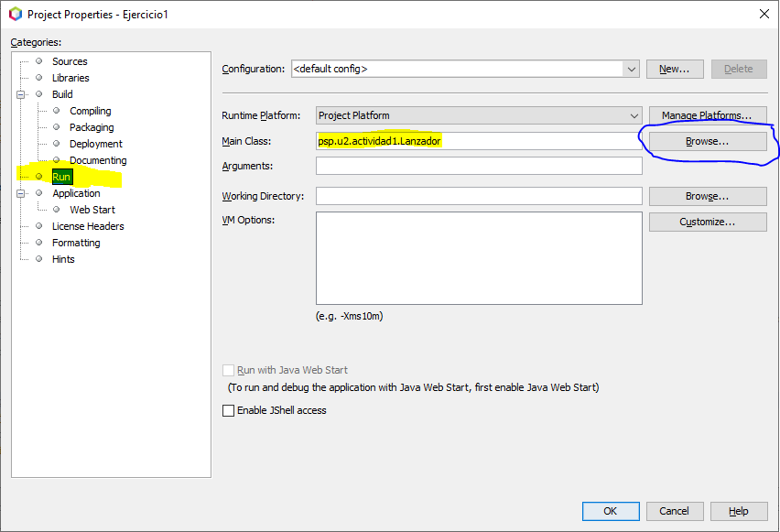Select the Libraries category icon
This screenshot has width=780, height=532.
pyautogui.click(x=38, y=78)
